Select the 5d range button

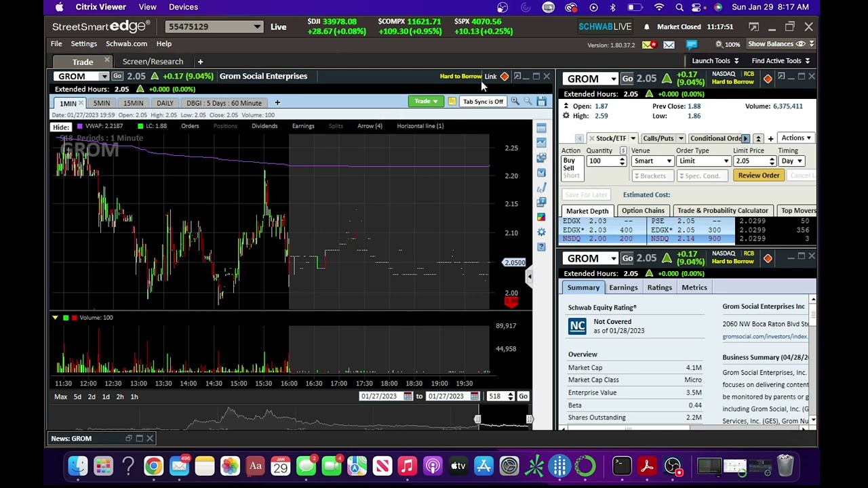pyautogui.click(x=77, y=396)
